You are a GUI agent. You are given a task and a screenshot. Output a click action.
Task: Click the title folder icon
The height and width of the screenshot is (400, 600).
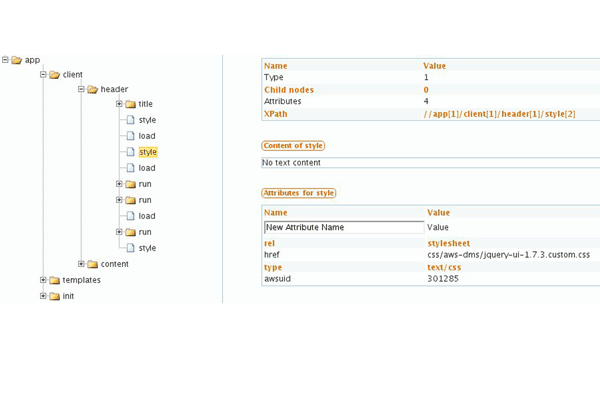pyautogui.click(x=130, y=104)
